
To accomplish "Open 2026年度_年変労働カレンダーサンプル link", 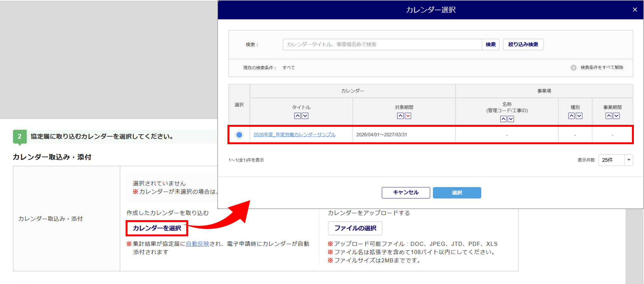I will tap(294, 135).
